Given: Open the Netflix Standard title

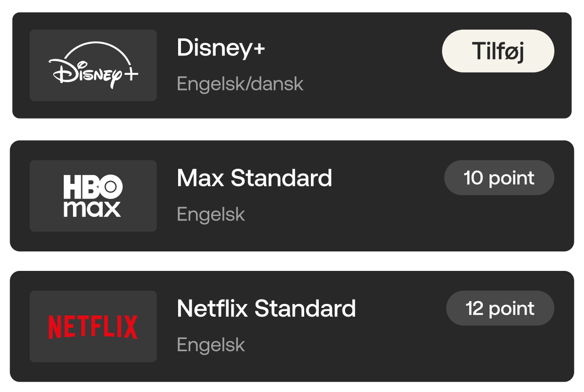Looking at the screenshot, I should (267, 308).
